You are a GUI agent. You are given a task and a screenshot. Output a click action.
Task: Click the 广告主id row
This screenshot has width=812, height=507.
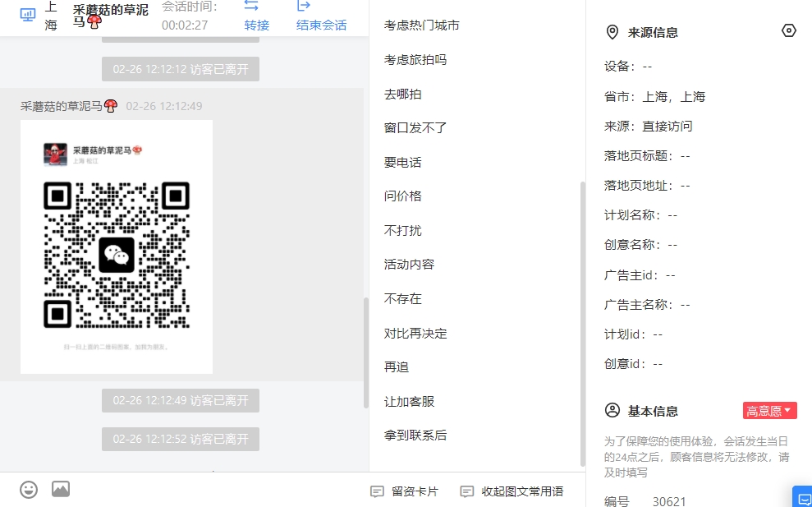[640, 274]
